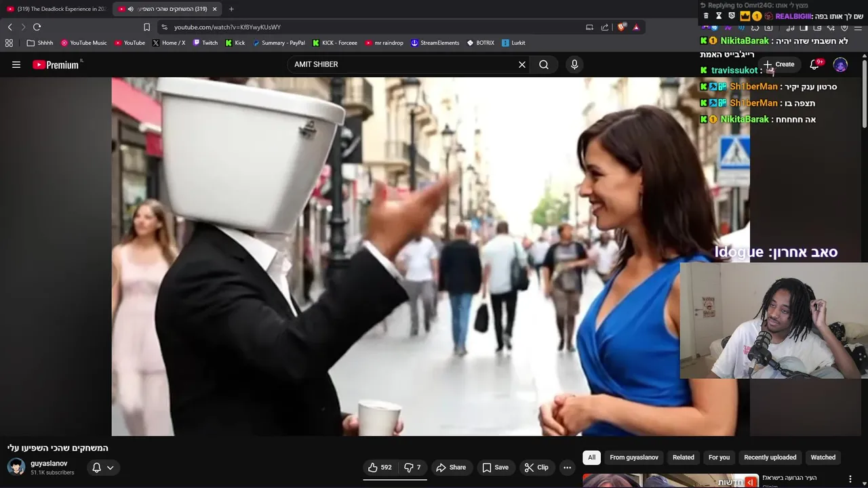Select the Watched filter chip

(x=823, y=457)
